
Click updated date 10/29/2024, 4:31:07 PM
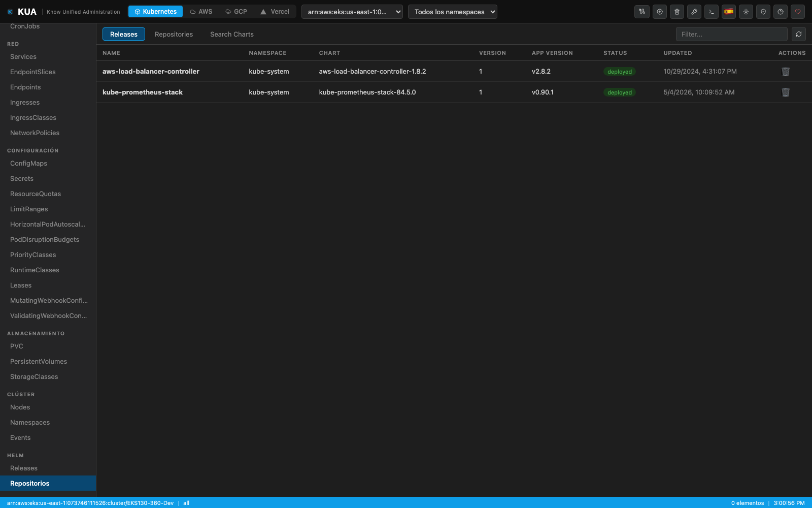click(x=700, y=72)
